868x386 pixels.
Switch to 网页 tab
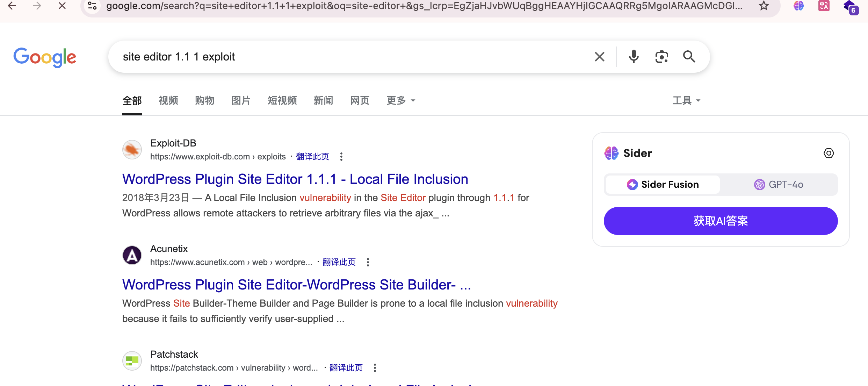point(360,101)
